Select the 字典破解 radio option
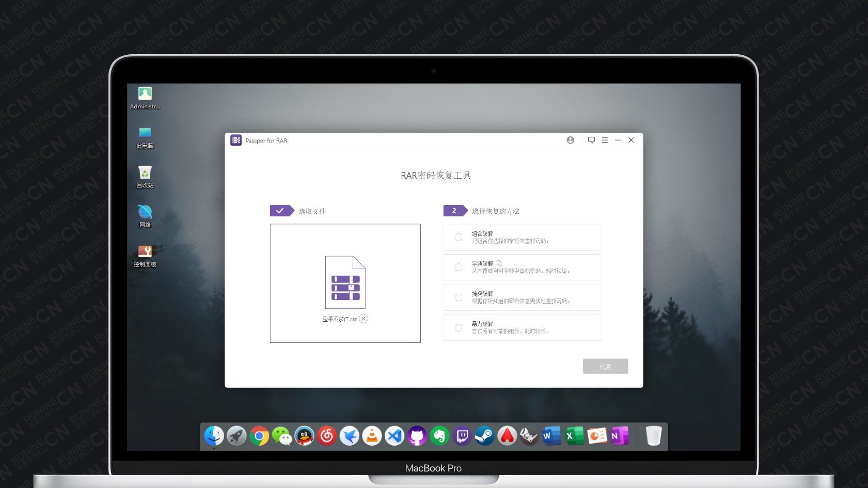 point(458,267)
